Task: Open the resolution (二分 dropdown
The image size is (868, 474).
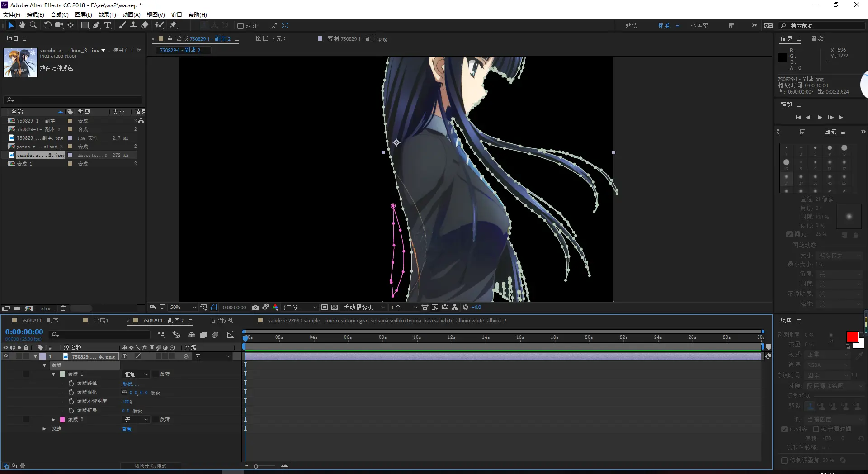Action: click(300, 308)
